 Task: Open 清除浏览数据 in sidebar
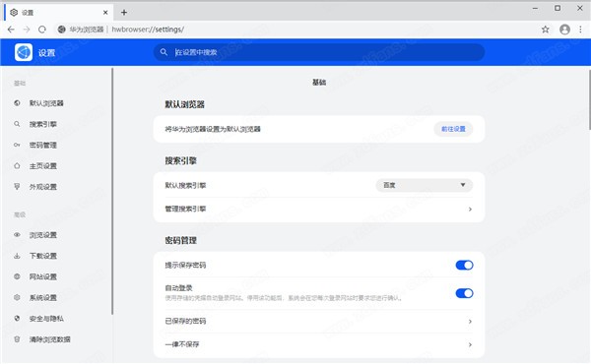[x=50, y=339]
